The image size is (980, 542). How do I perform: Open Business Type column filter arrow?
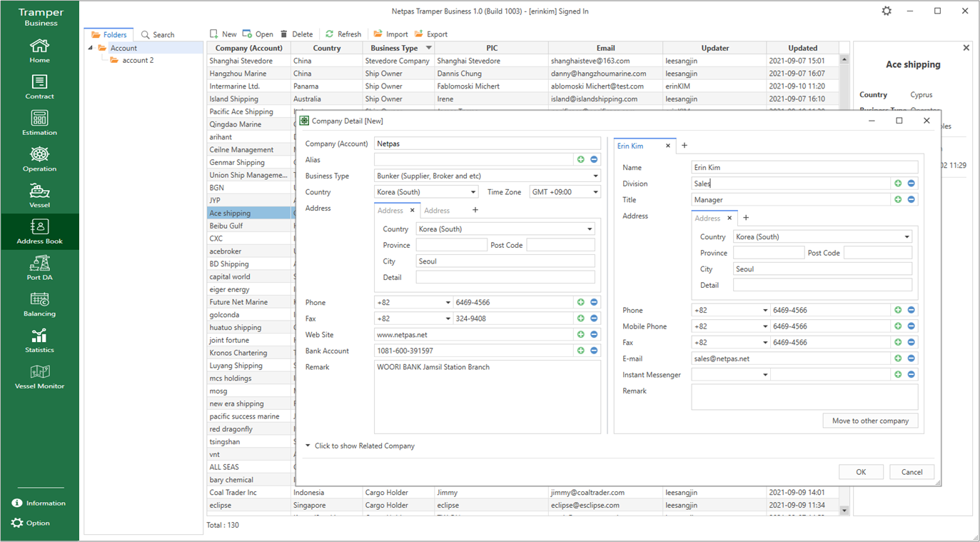(428, 48)
